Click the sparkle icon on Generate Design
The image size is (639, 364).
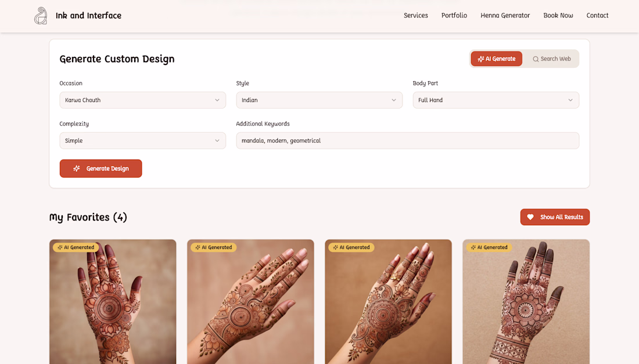(77, 168)
